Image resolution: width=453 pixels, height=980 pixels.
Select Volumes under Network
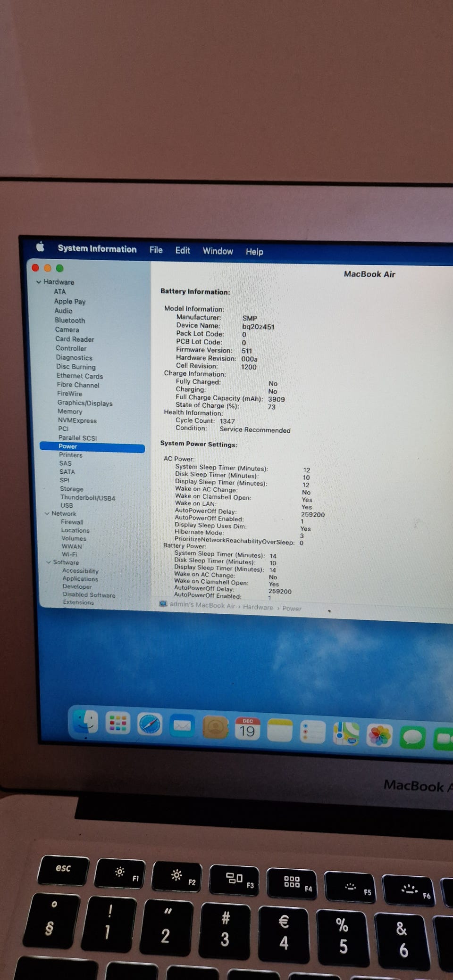pos(74,538)
